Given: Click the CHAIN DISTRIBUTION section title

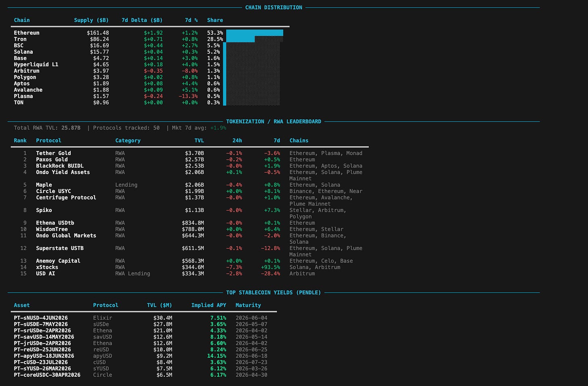Looking at the screenshot, I should coord(273,7).
